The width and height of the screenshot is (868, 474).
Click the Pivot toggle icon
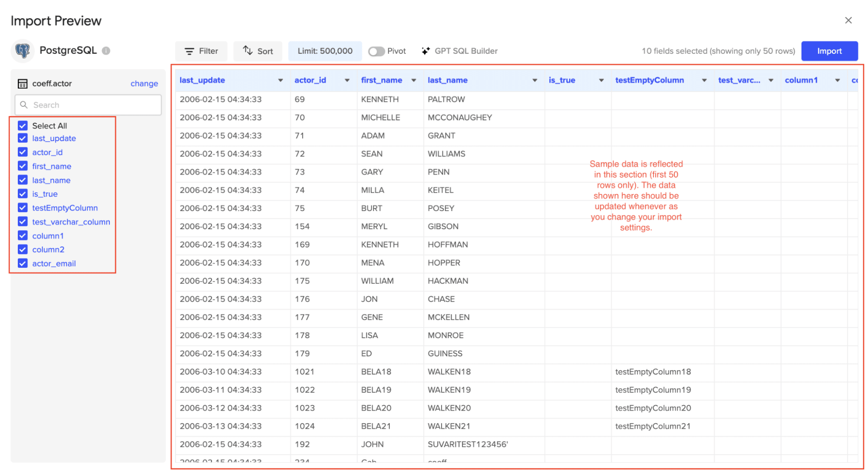coord(376,51)
